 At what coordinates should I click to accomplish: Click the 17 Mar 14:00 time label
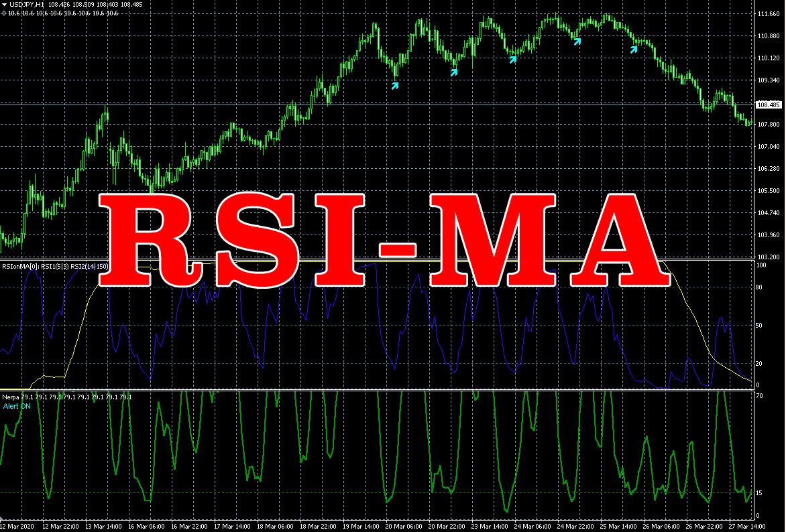232,526
